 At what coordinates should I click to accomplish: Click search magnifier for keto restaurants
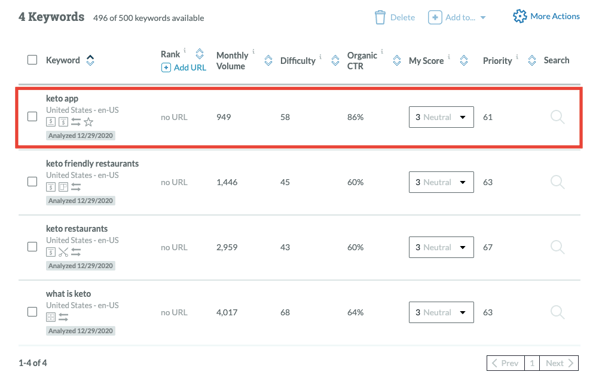click(557, 247)
